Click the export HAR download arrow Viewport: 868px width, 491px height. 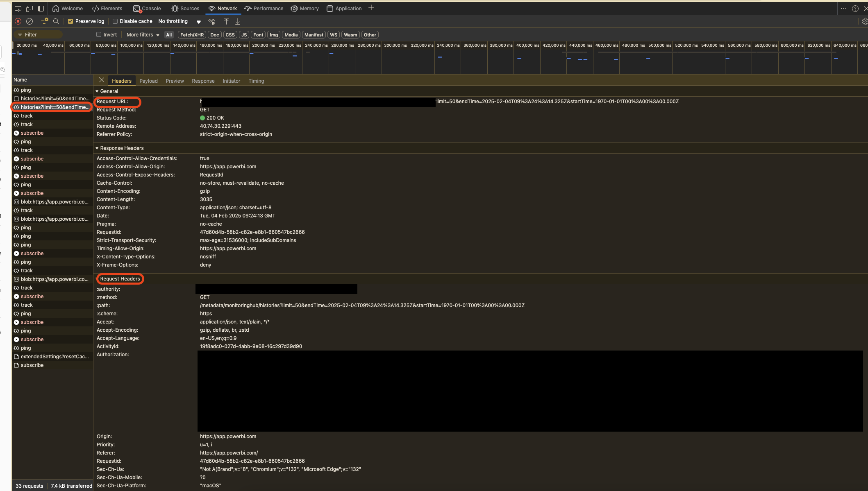(x=238, y=21)
